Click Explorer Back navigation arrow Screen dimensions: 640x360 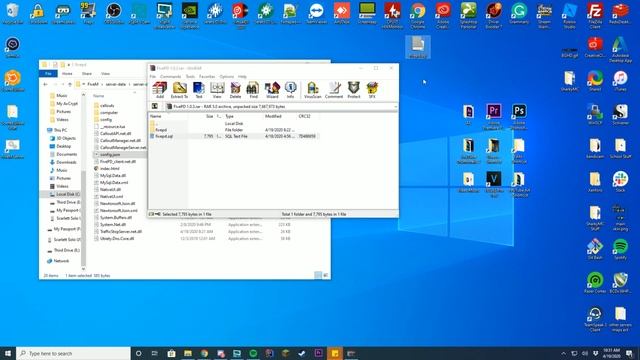click(x=45, y=84)
